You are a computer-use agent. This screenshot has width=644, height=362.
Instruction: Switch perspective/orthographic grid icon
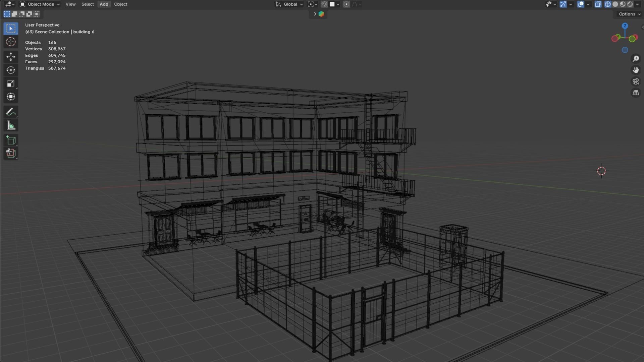point(636,93)
